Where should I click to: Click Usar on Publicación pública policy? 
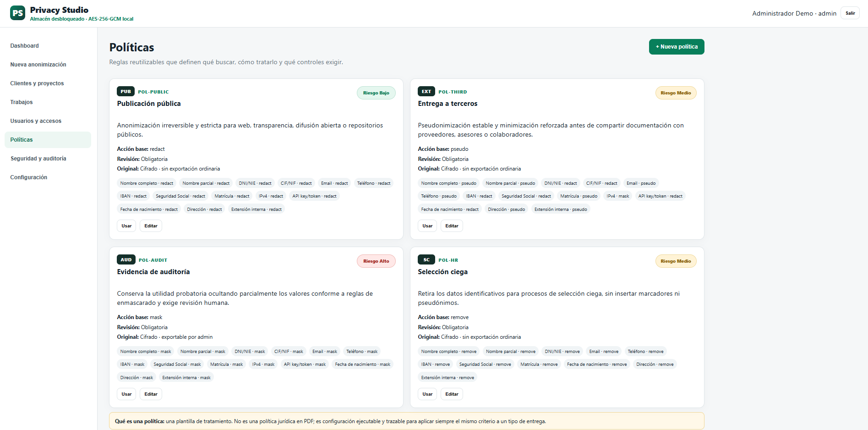coord(126,226)
